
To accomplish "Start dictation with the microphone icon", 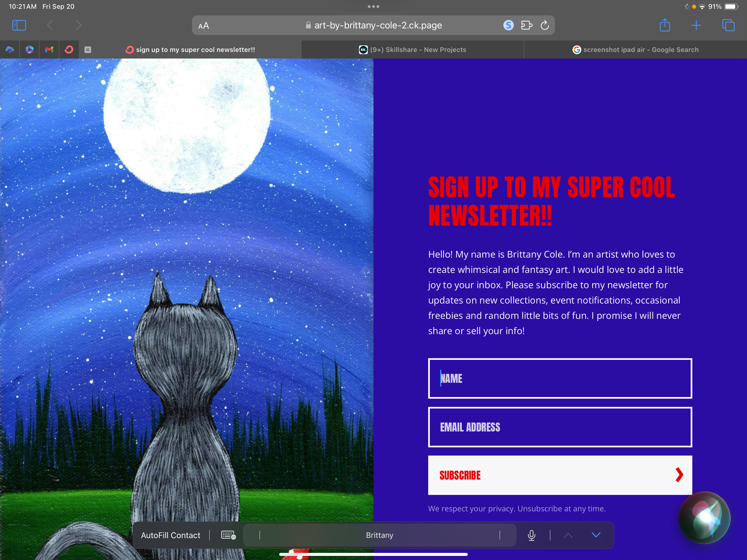I will coord(532,535).
